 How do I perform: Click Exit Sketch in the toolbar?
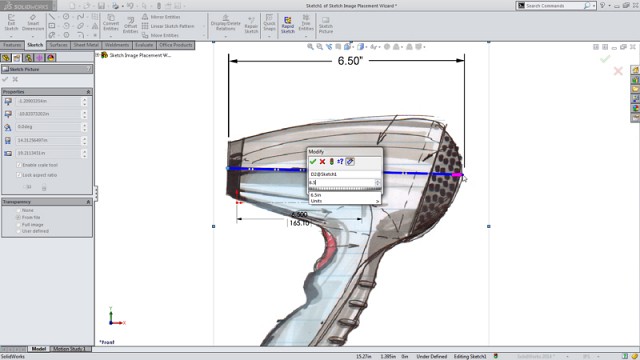click(11, 23)
